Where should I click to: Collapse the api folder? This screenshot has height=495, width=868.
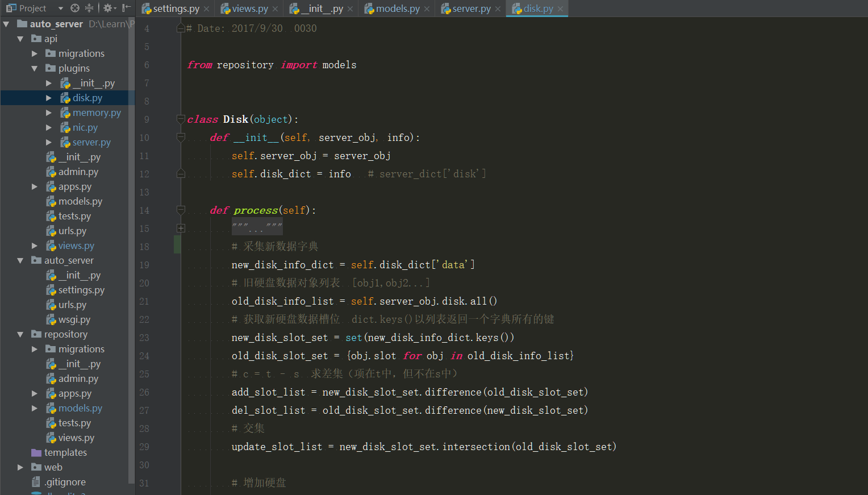pyautogui.click(x=20, y=39)
